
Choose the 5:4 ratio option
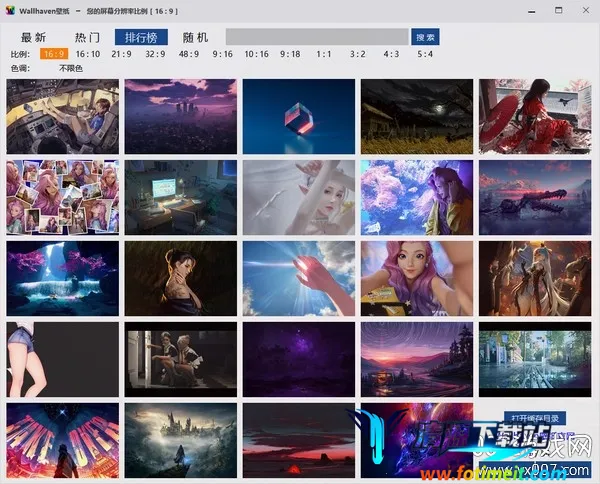coord(425,54)
